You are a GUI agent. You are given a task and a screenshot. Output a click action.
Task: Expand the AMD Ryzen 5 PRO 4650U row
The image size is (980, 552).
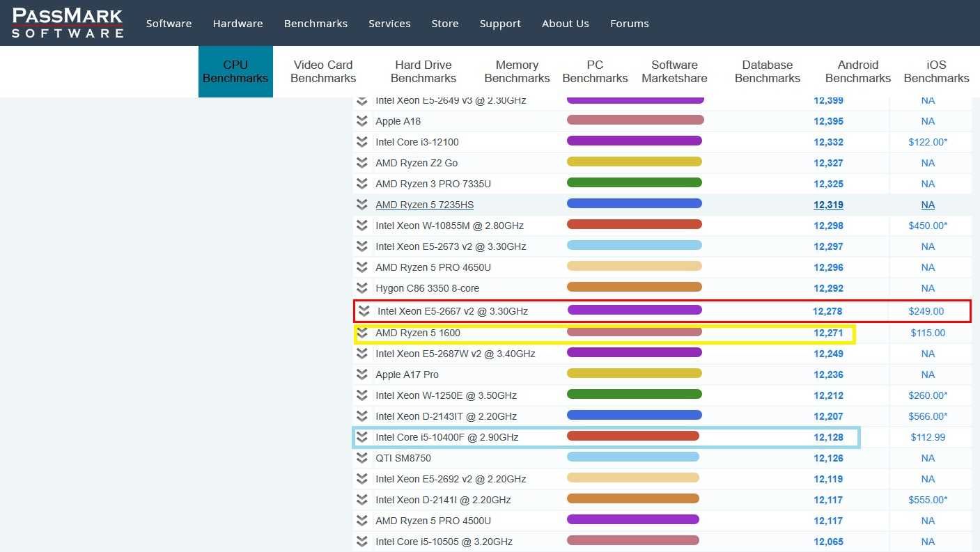[x=361, y=267]
